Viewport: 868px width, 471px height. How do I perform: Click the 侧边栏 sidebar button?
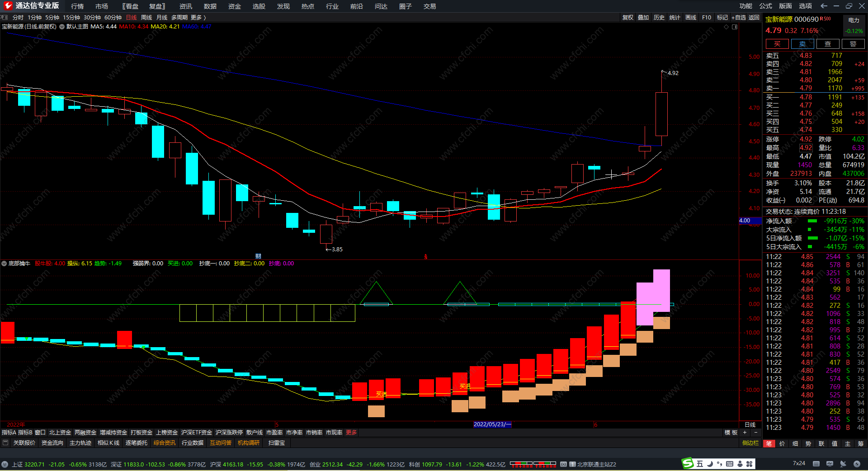(x=750, y=443)
